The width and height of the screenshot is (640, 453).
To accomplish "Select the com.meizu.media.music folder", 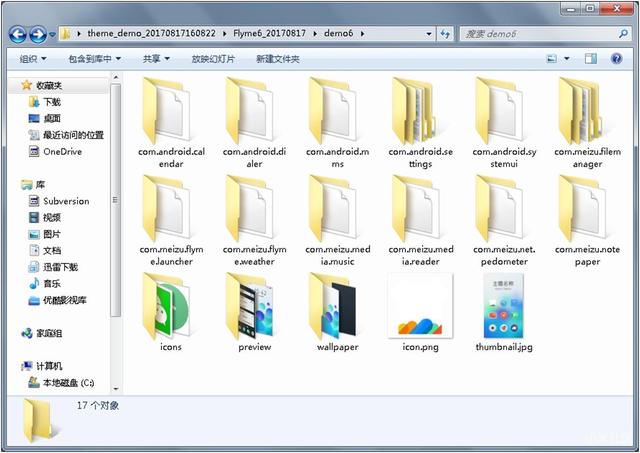I will click(x=338, y=220).
